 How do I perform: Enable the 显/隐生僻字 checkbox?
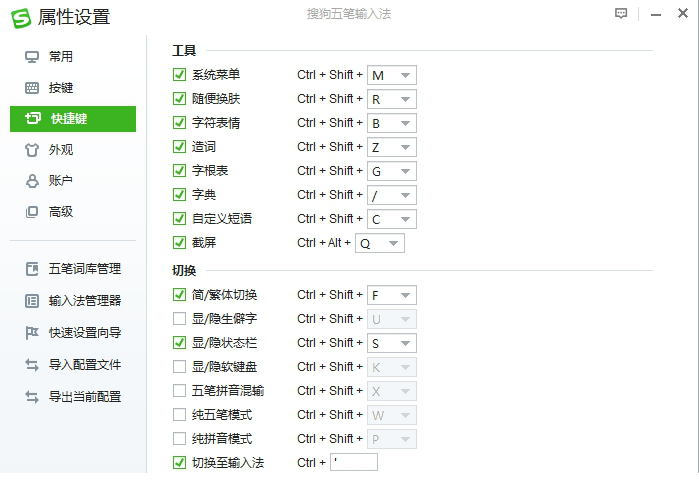[x=179, y=319]
